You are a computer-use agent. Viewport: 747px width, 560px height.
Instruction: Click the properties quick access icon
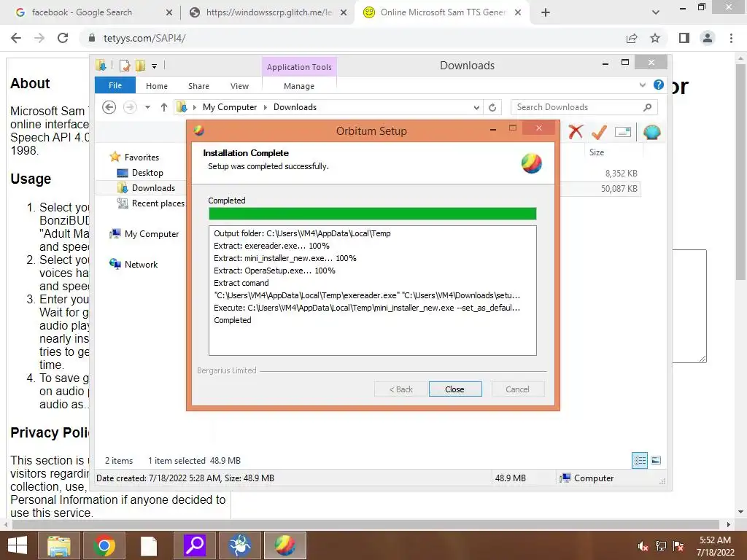tap(125, 65)
